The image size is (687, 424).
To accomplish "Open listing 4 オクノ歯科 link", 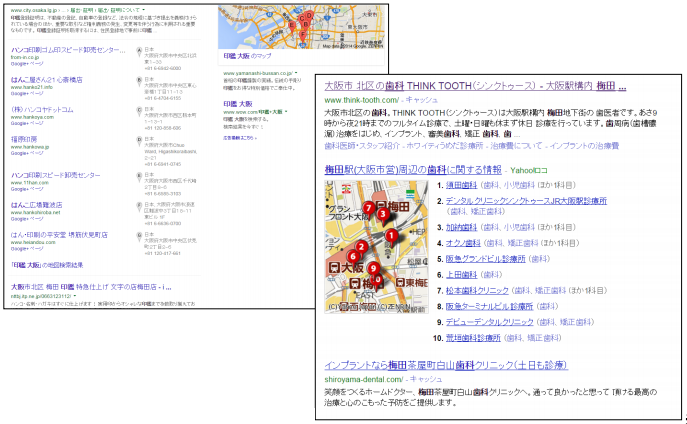I will [x=463, y=243].
